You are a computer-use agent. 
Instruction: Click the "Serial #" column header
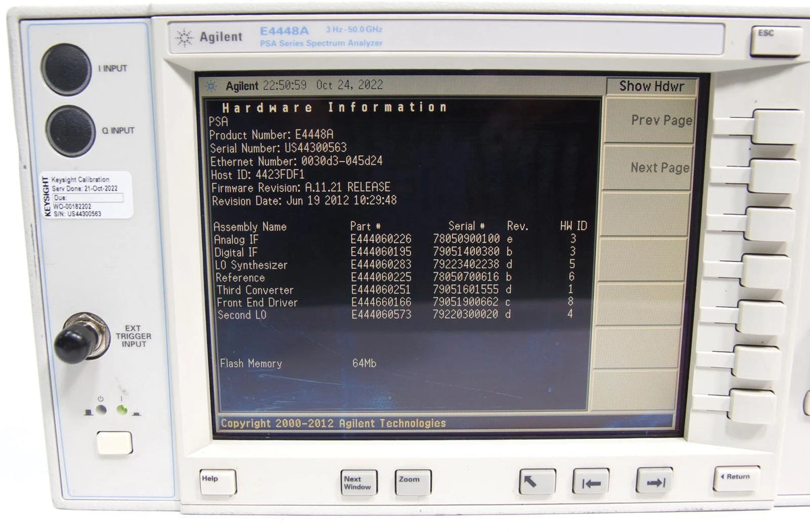click(466, 227)
